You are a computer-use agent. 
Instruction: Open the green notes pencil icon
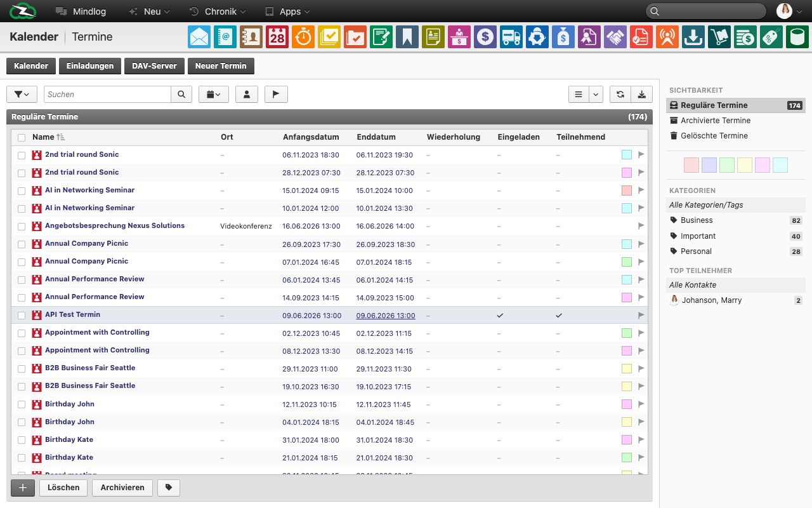tap(381, 37)
